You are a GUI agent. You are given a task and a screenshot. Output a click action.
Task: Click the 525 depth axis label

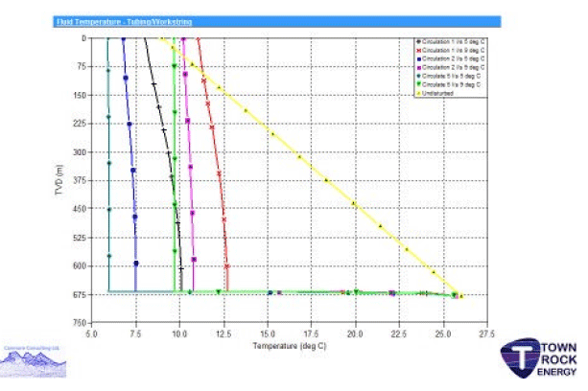click(x=80, y=238)
